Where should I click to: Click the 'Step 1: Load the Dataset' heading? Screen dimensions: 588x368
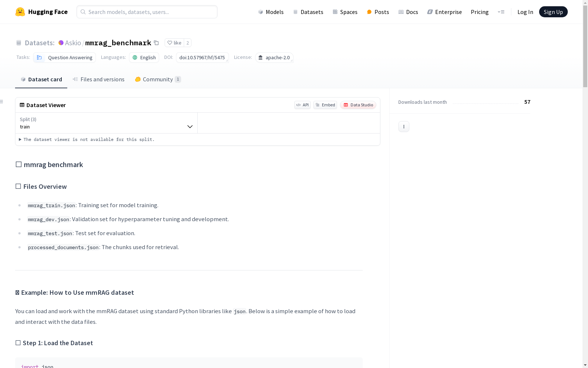[x=54, y=343]
